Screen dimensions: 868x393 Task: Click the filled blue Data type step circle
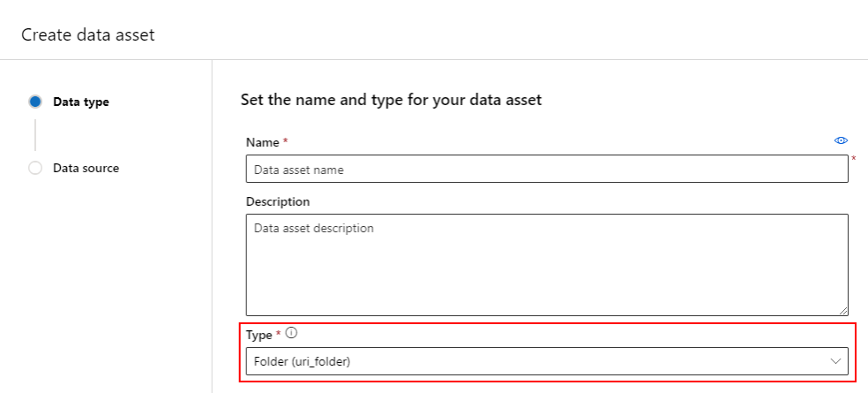[35, 102]
